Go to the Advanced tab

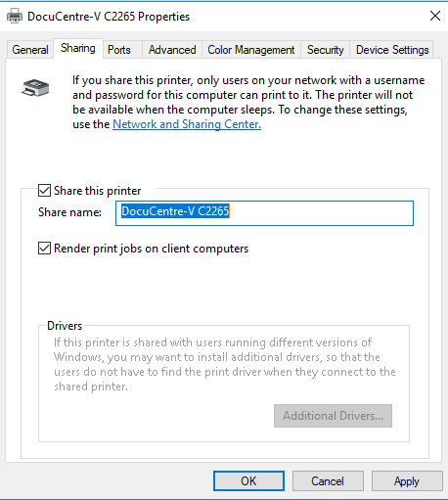172,50
